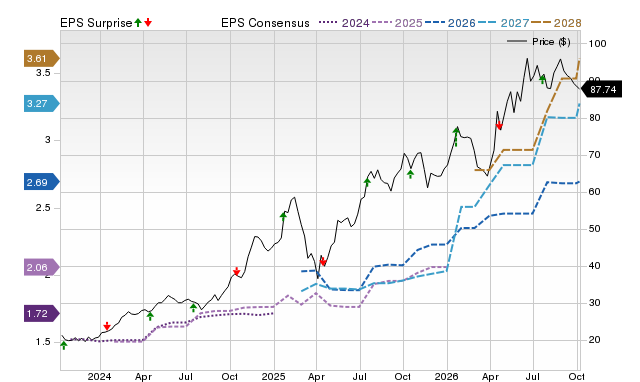Click the 3.5 EPS axis label

43,73
